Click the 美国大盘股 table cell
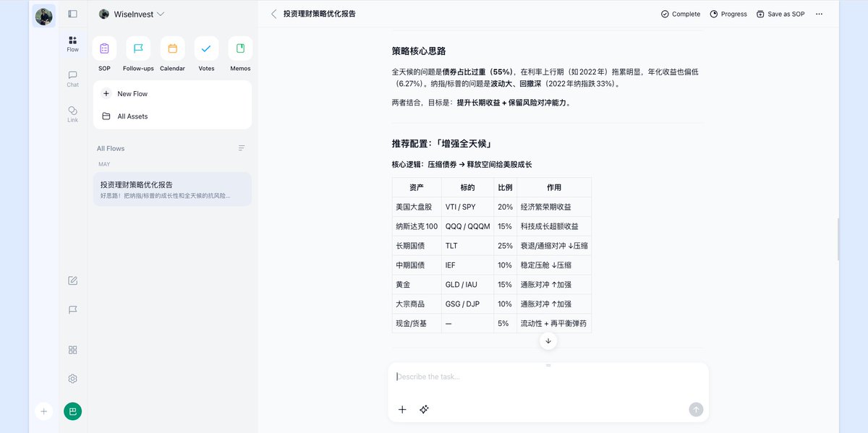 pyautogui.click(x=417, y=207)
